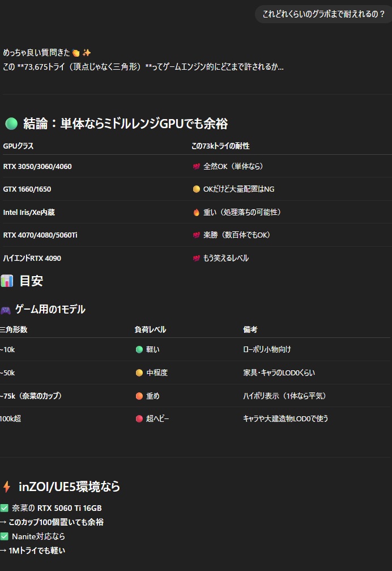Click the game controller emoji beside ゲーム用の1モデル
Viewport: 392px width, 571px height.
(x=6, y=310)
